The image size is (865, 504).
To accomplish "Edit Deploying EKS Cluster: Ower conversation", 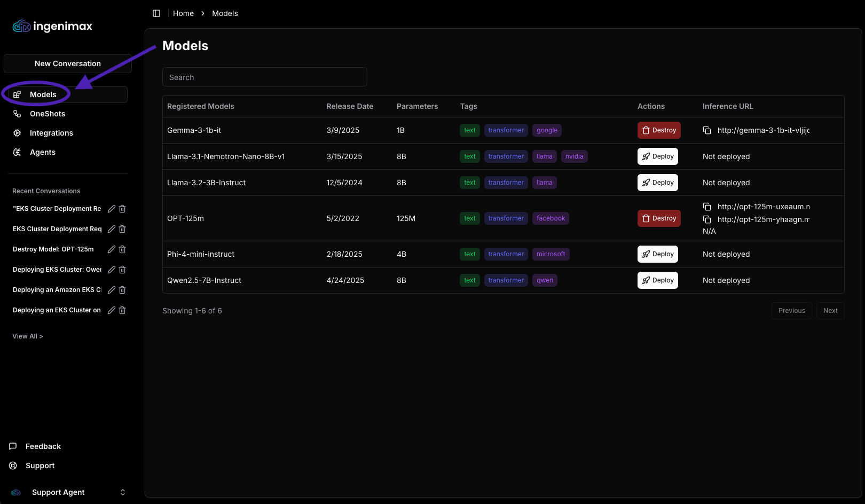I will [x=112, y=270].
